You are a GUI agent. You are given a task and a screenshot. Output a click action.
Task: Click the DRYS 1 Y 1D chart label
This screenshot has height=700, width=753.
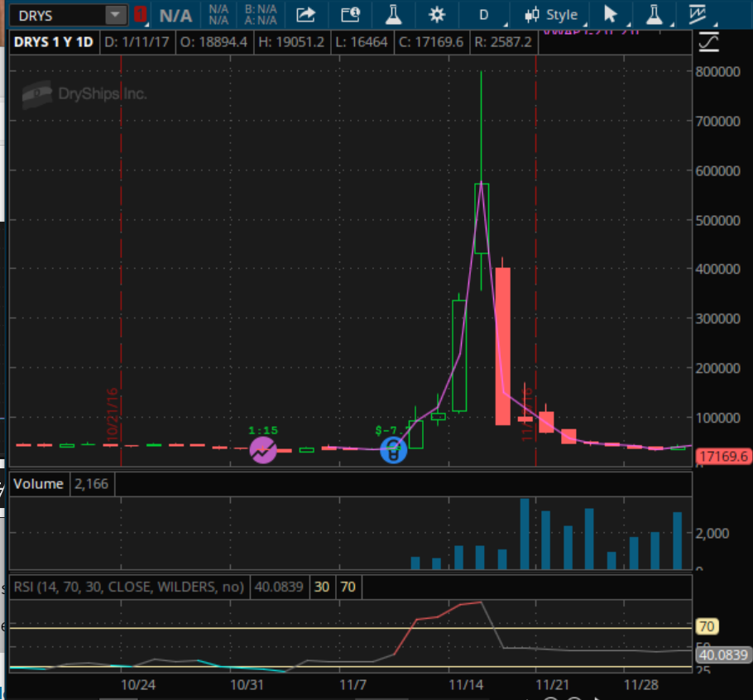pos(53,42)
